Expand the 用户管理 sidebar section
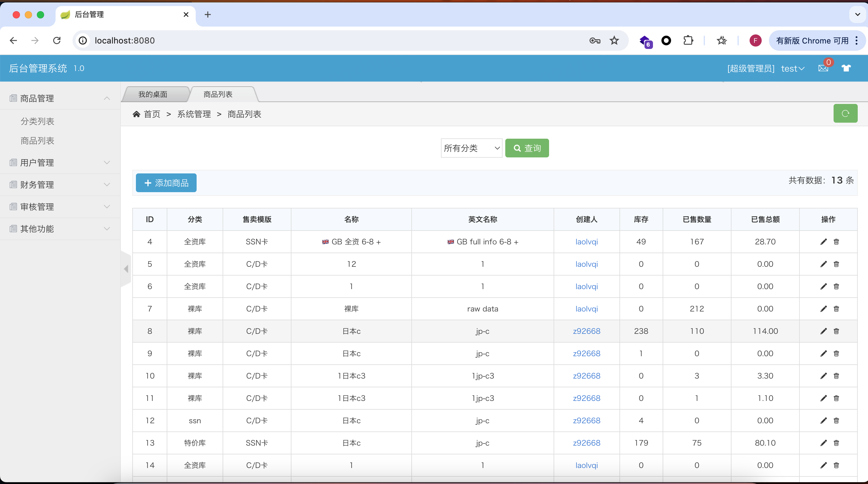This screenshot has width=868, height=484. pyautogui.click(x=60, y=163)
